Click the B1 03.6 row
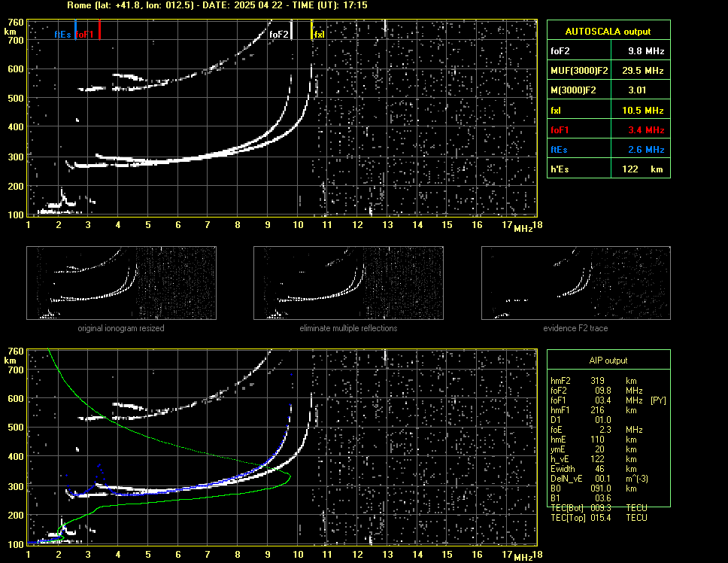Image resolution: width=728 pixels, height=563 pixels. point(581,498)
